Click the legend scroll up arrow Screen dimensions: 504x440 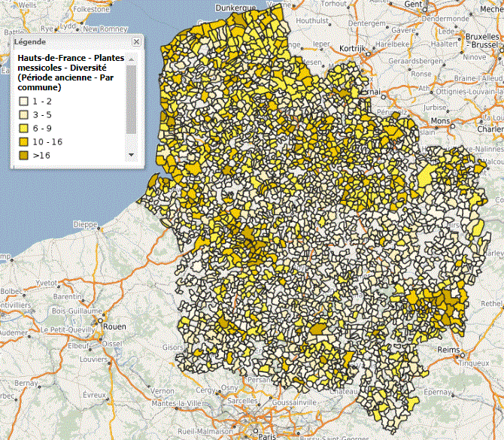click(x=132, y=58)
